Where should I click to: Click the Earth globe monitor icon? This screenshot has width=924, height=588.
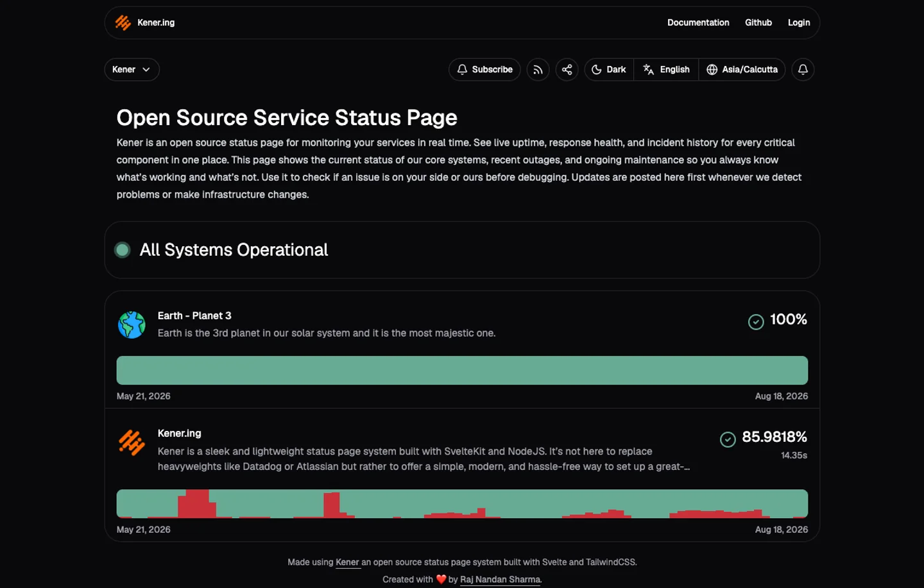pyautogui.click(x=132, y=324)
